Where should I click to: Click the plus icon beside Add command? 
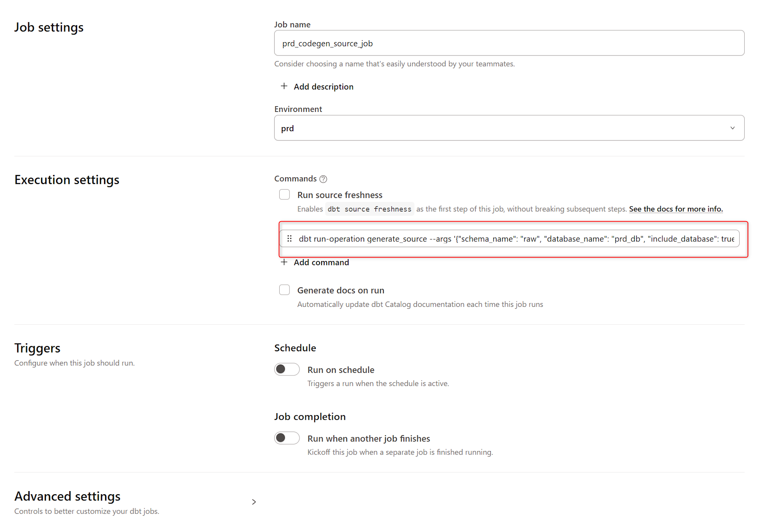coord(284,262)
